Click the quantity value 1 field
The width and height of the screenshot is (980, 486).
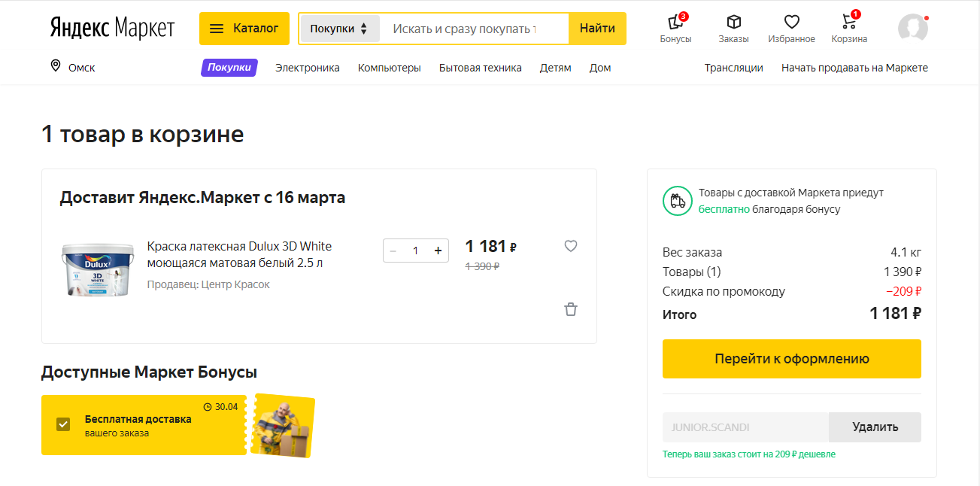pos(415,251)
